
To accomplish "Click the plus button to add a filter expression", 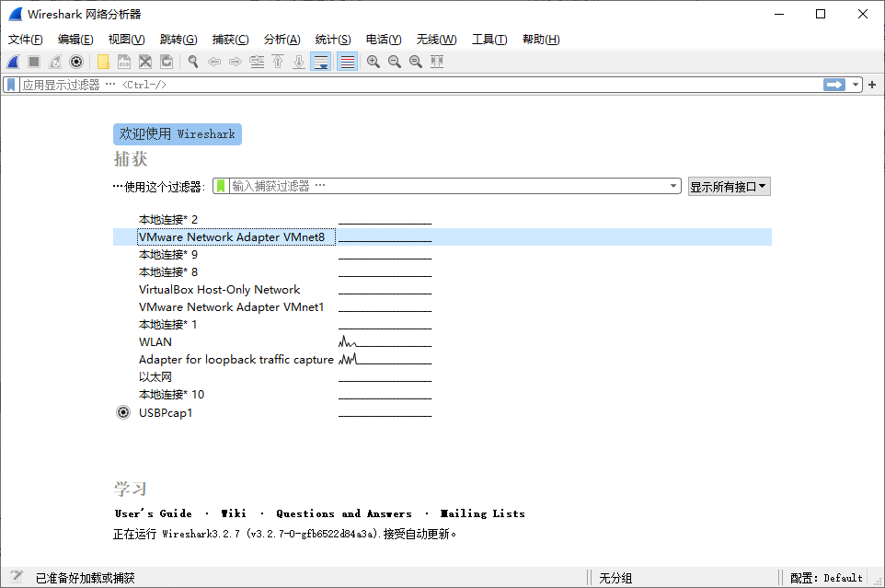I will click(x=872, y=85).
